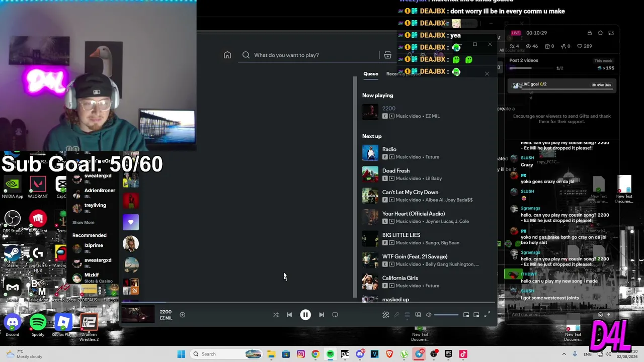Open EZ MIL artist link in player bar
The height and width of the screenshot is (362, 644).
click(x=166, y=318)
